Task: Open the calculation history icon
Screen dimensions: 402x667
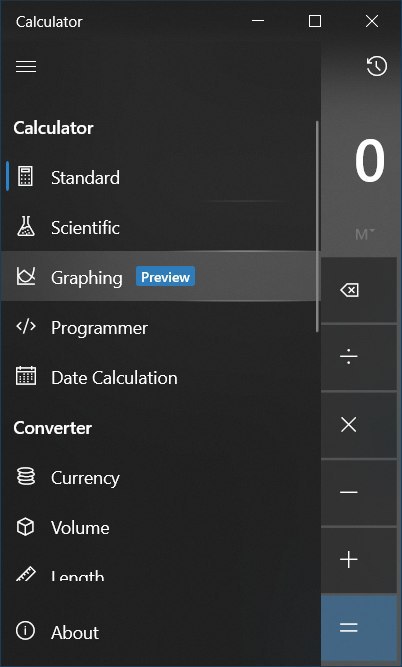Action: click(x=376, y=66)
